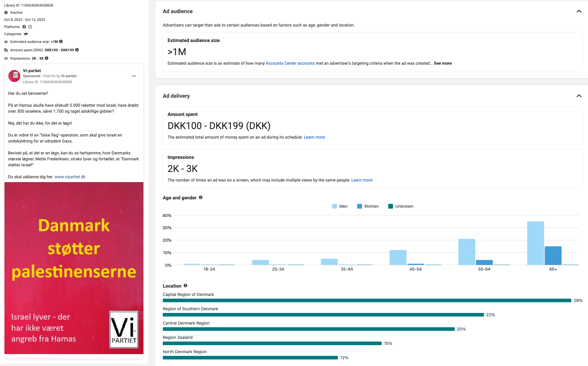Click the red Danmark støtter ad image
Viewport: 588px width, 366px height.
(74, 268)
